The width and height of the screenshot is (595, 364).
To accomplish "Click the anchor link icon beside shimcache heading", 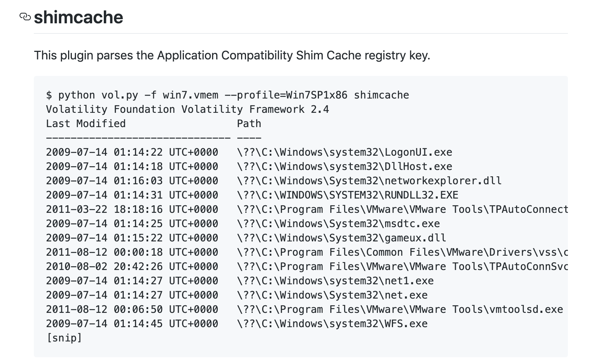I will (x=25, y=17).
